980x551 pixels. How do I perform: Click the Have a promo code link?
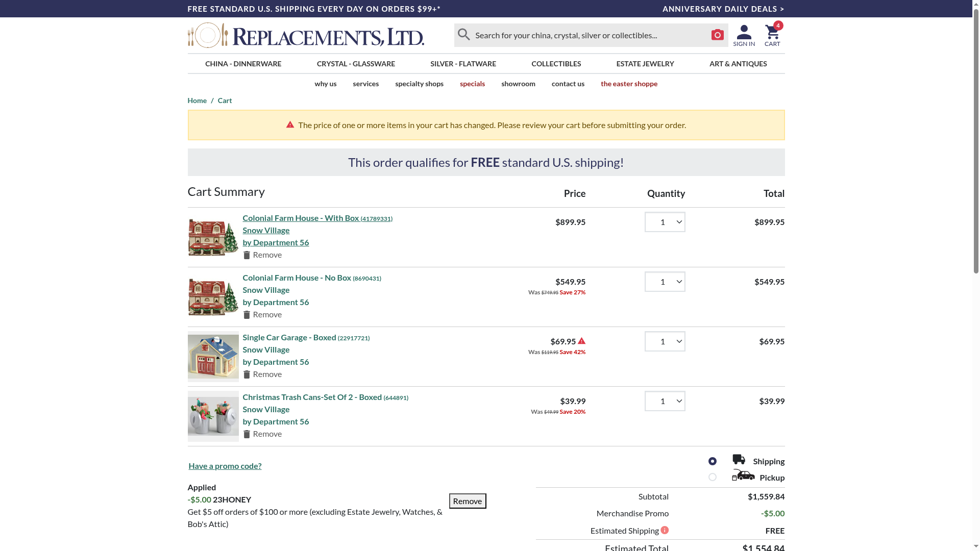[225, 466]
